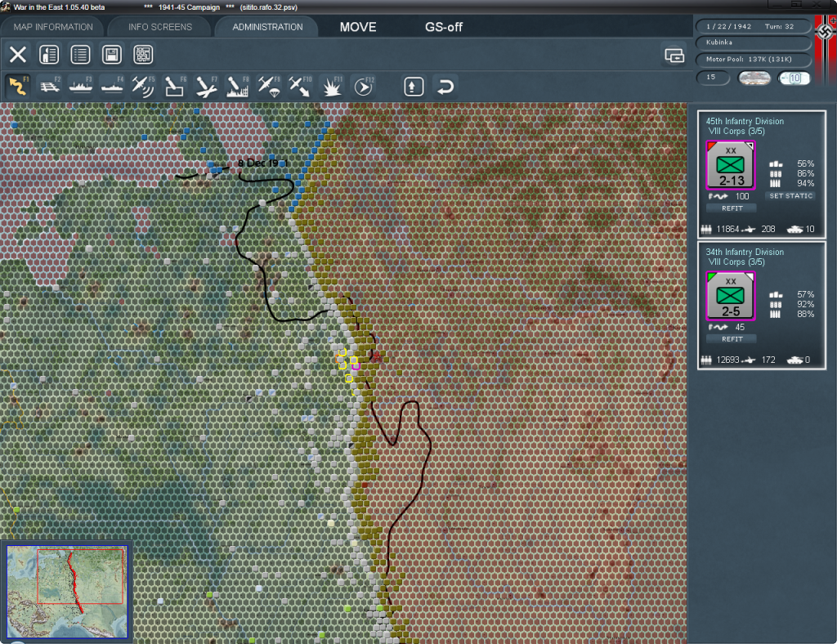The height and width of the screenshot is (644, 837).
Task: Select the F4 Amphibious transport ship icon
Action: tap(112, 87)
